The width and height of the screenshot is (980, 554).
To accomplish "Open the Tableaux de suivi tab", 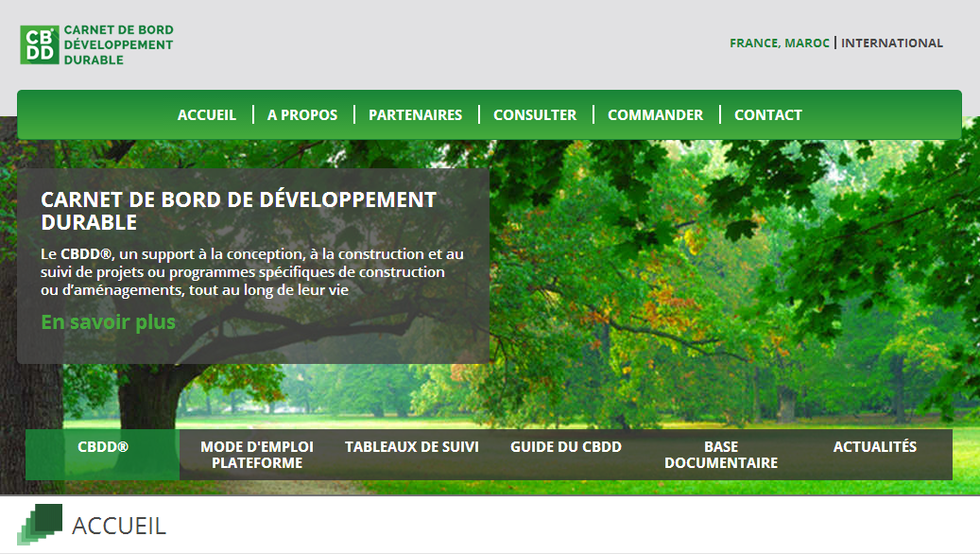I will pos(412,447).
